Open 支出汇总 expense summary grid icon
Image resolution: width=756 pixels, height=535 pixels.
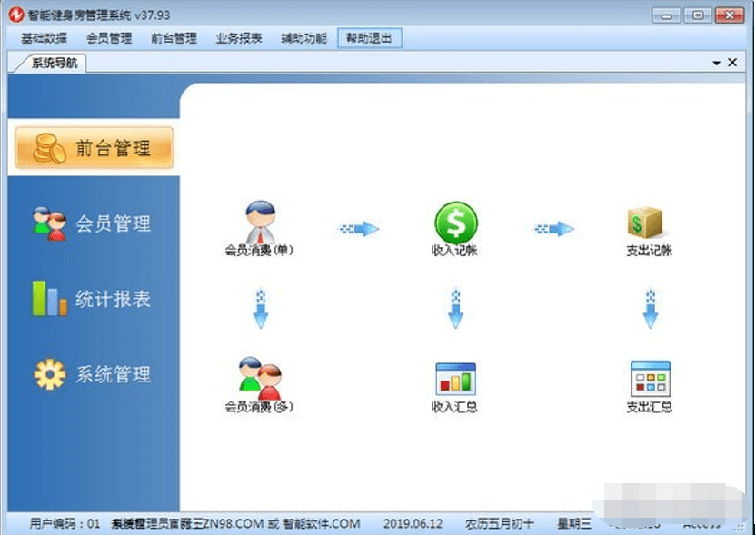[x=650, y=387]
